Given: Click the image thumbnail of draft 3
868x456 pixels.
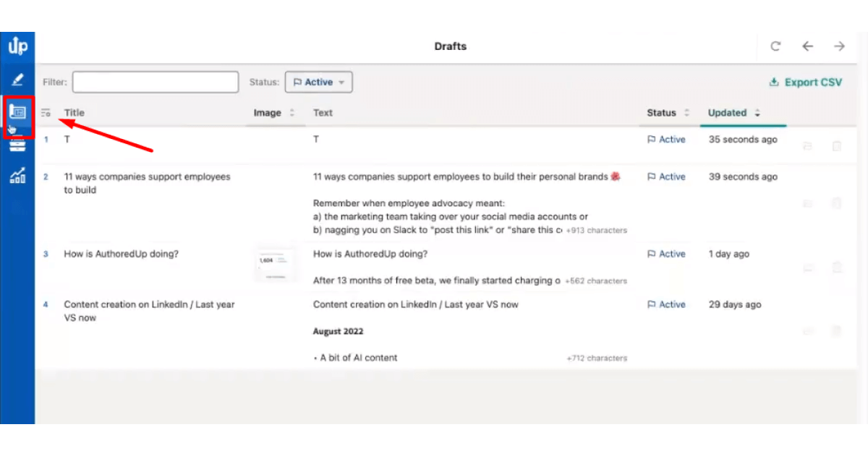Looking at the screenshot, I should coord(275,265).
